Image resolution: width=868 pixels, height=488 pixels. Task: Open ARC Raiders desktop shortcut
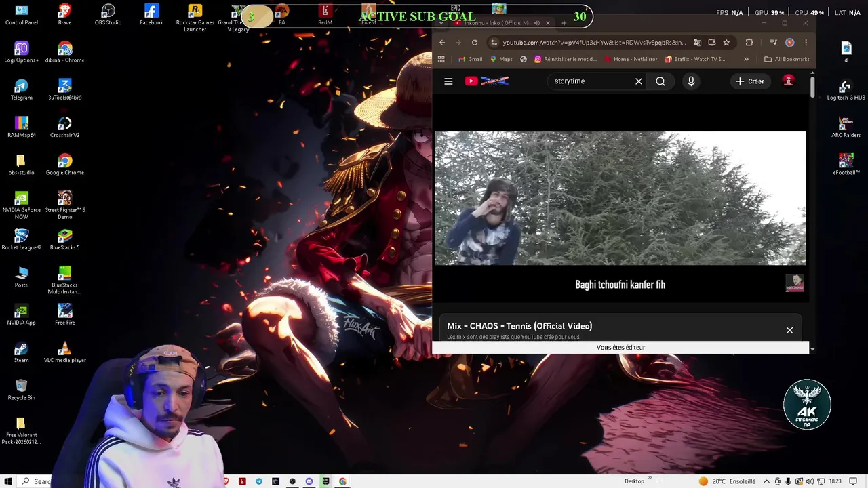tap(846, 127)
